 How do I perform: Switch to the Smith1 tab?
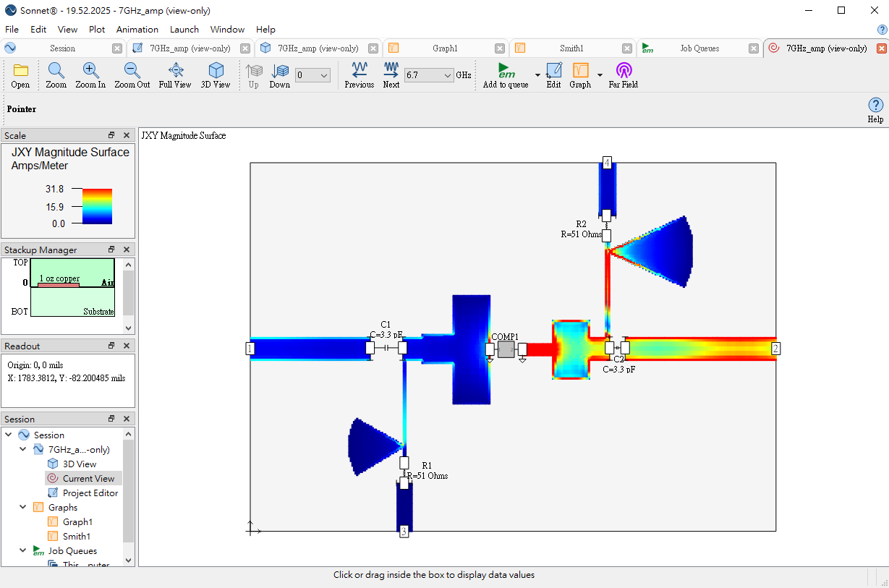571,48
